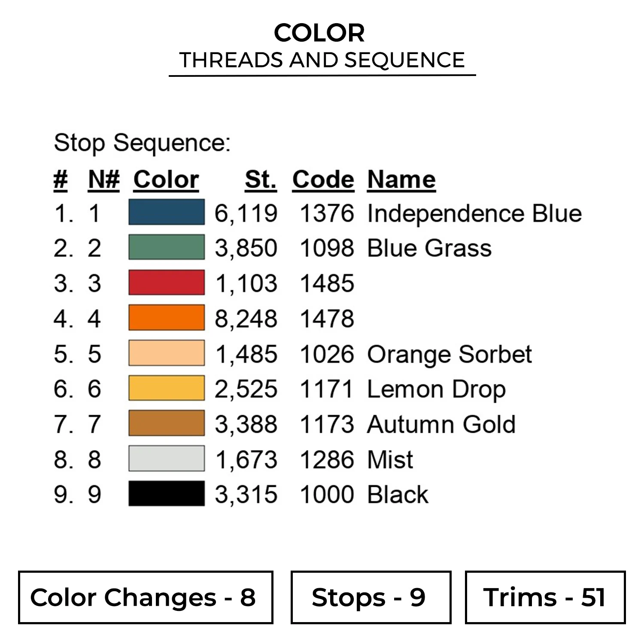Image resolution: width=644 pixels, height=644 pixels.
Task: Click the Black color swatch
Action: tap(167, 494)
